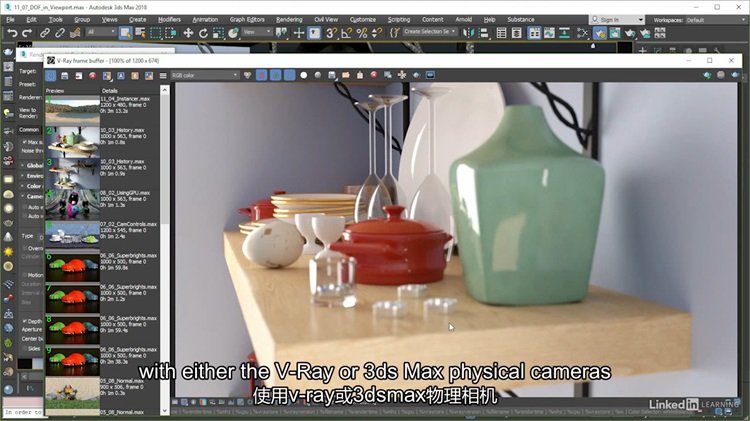Select the Unlink Selection tool

(60, 33)
